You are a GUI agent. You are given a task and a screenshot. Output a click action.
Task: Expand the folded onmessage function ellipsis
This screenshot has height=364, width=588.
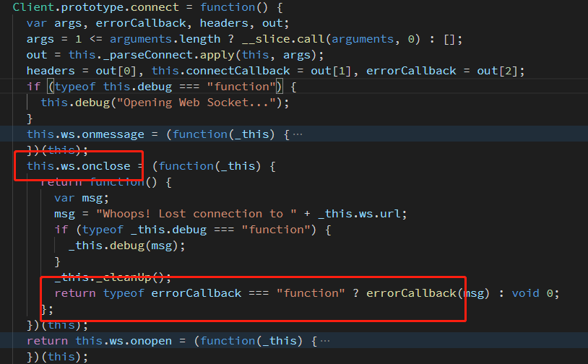pos(298,134)
